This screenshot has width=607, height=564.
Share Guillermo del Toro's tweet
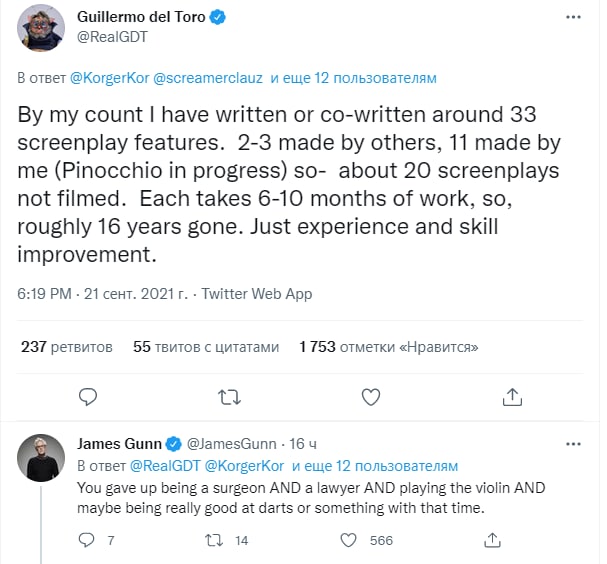(513, 396)
